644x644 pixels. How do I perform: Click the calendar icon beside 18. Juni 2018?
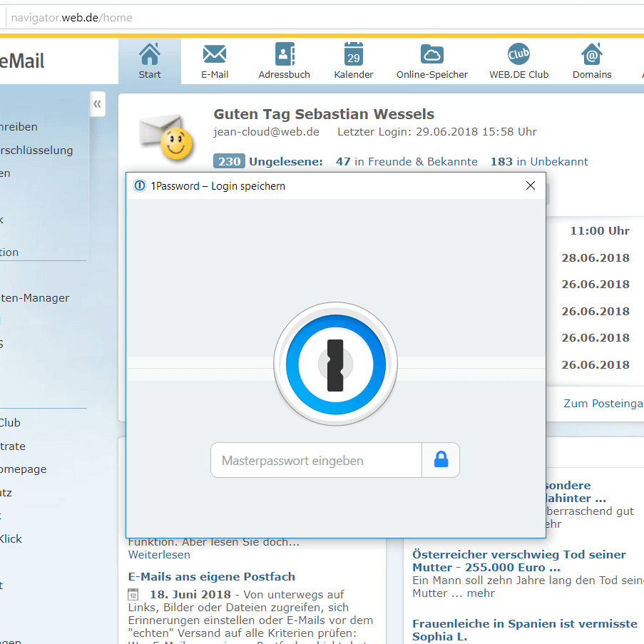coord(133,594)
